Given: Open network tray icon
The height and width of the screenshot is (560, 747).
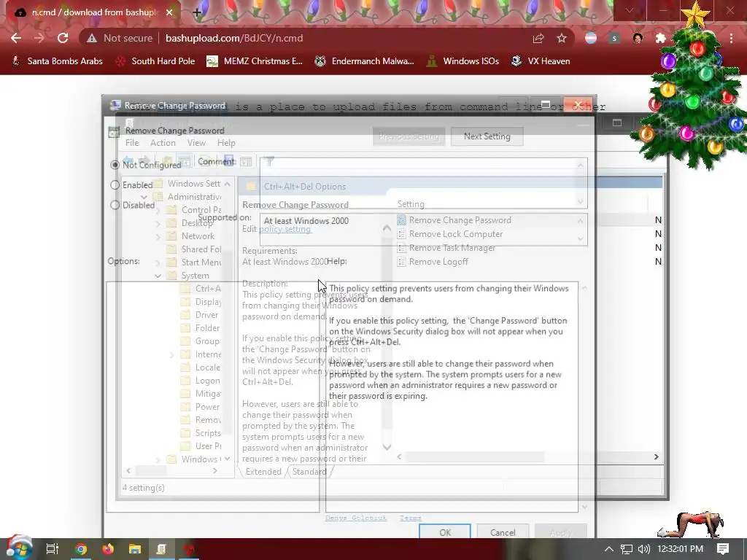Looking at the screenshot, I should click(x=626, y=549).
